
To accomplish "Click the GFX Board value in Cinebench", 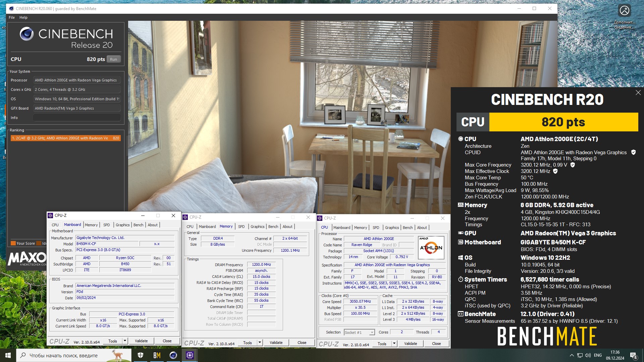I will tap(77, 108).
